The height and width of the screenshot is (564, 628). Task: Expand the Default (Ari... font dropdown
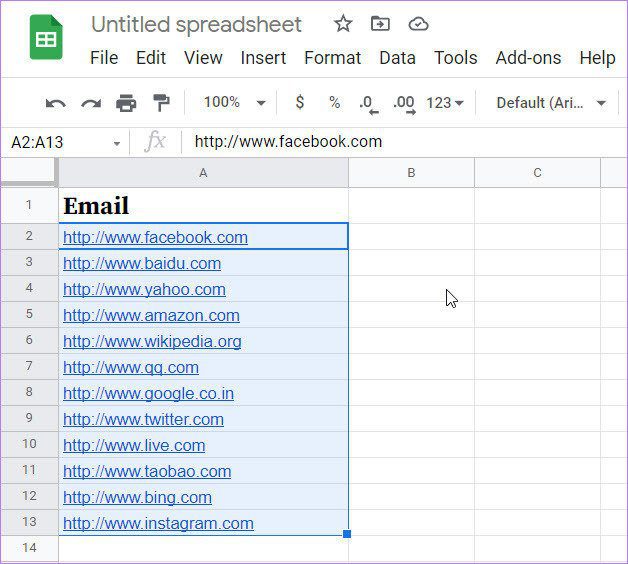pos(551,103)
